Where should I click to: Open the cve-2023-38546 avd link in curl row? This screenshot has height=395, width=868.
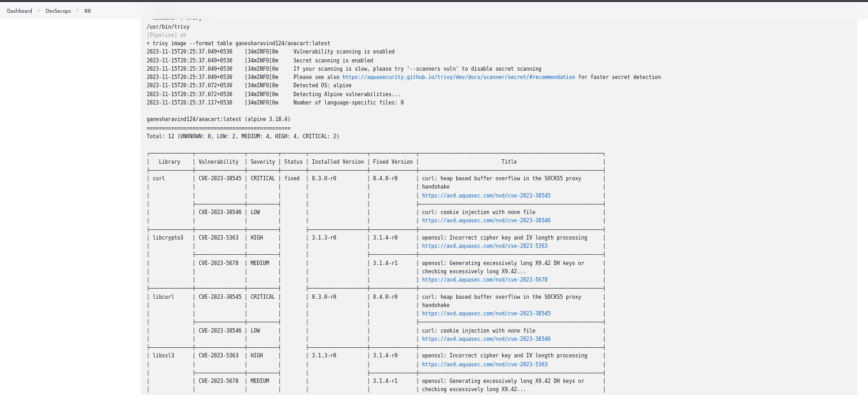pyautogui.click(x=486, y=220)
